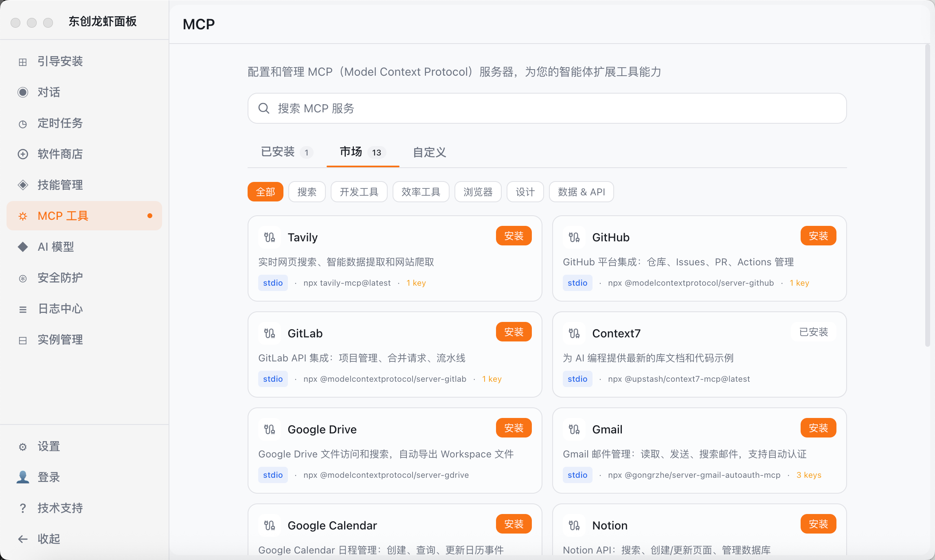
Task: Select the 全部 category filter
Action: click(x=266, y=192)
